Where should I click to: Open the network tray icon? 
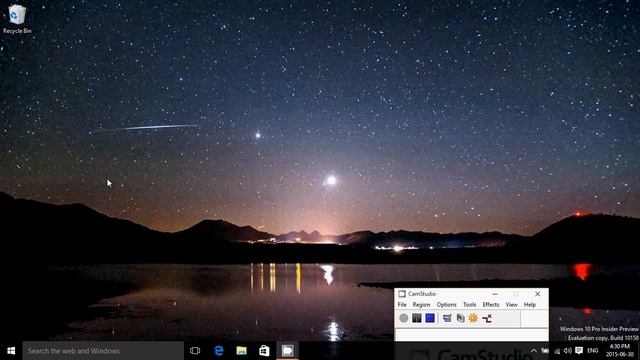tap(557, 351)
